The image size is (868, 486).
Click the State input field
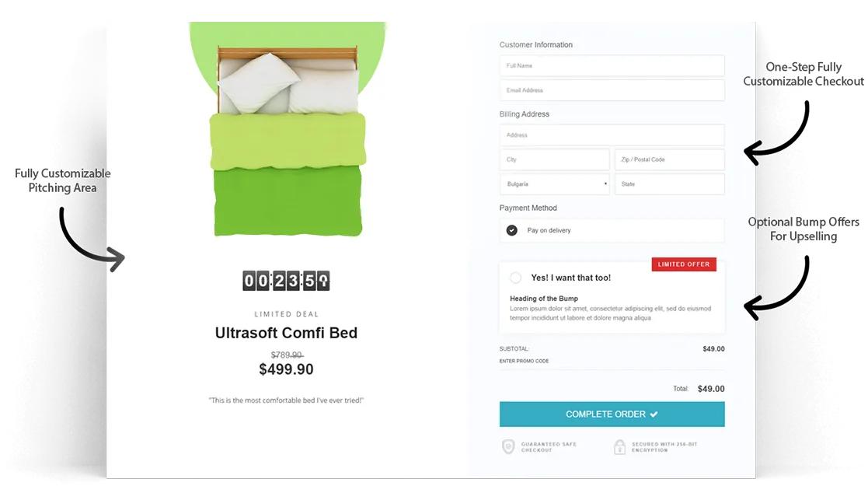click(x=669, y=184)
